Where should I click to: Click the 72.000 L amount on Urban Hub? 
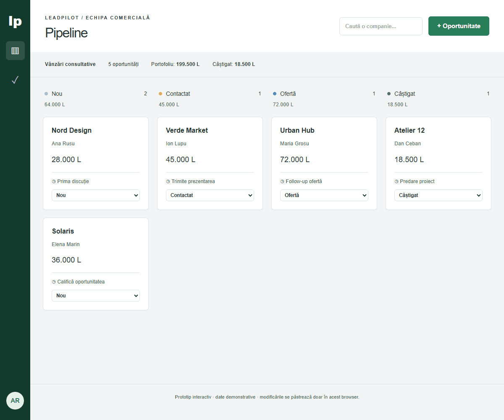[x=295, y=160]
